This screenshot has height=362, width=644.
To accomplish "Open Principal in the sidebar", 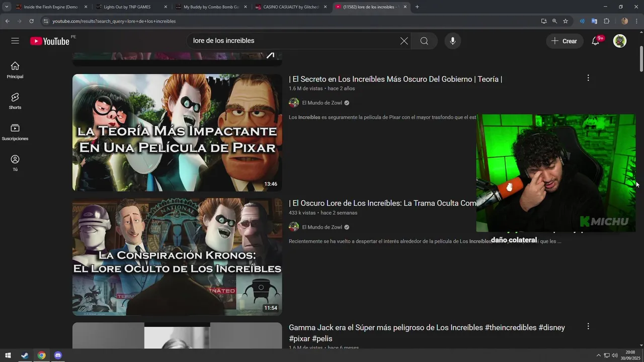I will point(15,70).
